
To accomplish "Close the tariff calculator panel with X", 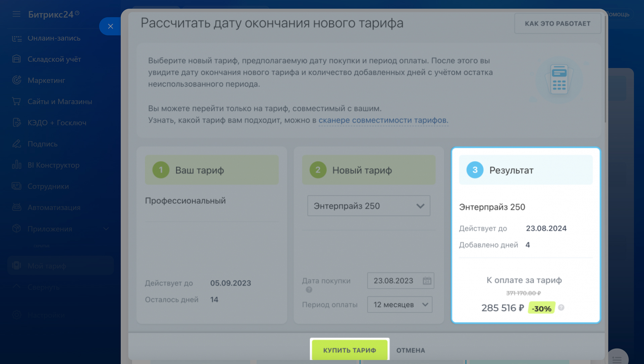I will pyautogui.click(x=110, y=26).
